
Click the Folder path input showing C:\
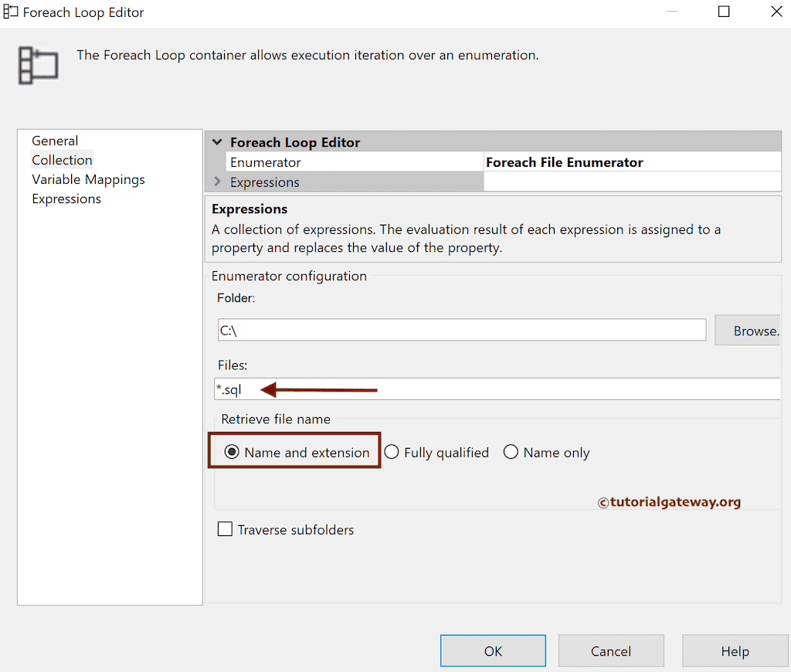tap(461, 330)
